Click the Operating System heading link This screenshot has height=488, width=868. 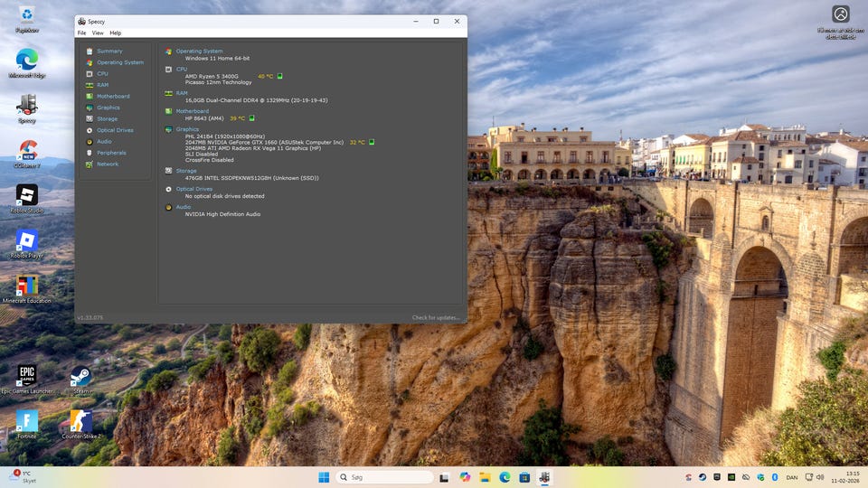pyautogui.click(x=199, y=52)
